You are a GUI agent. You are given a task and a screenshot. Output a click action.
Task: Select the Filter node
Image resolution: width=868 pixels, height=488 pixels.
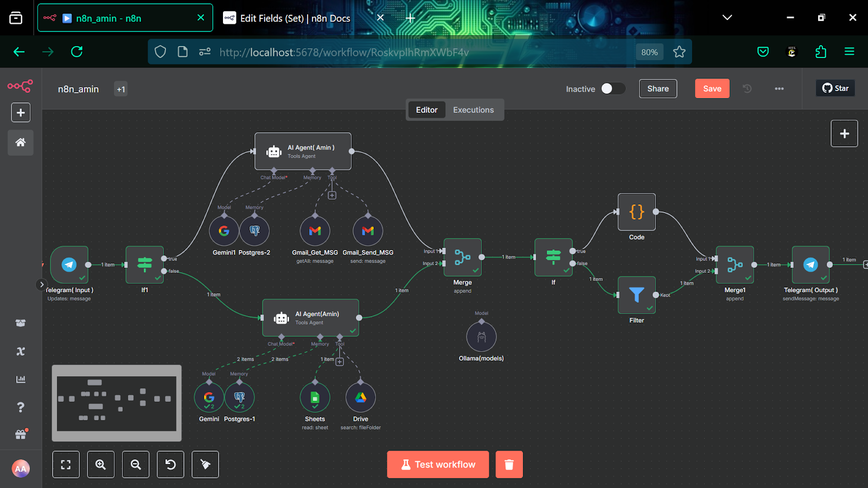click(636, 295)
